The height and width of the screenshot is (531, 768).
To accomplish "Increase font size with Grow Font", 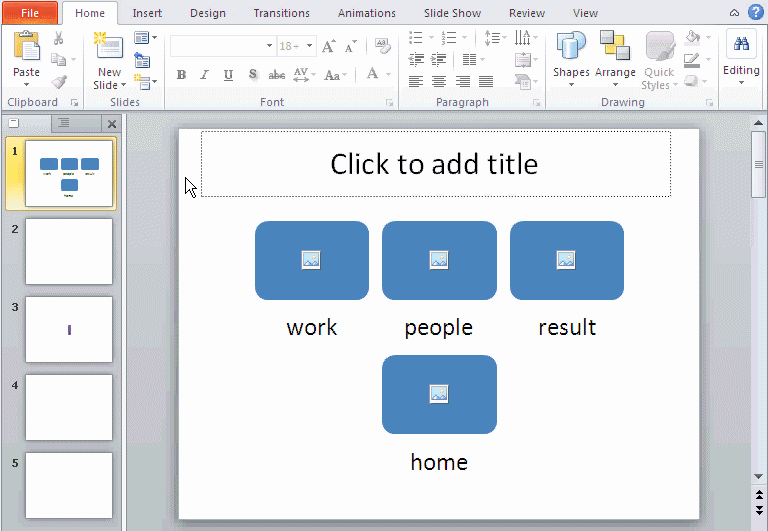I will [329, 47].
